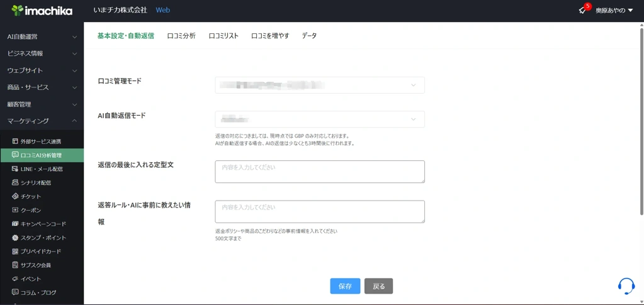Click the 保存 button
The height and width of the screenshot is (305, 644).
345,286
